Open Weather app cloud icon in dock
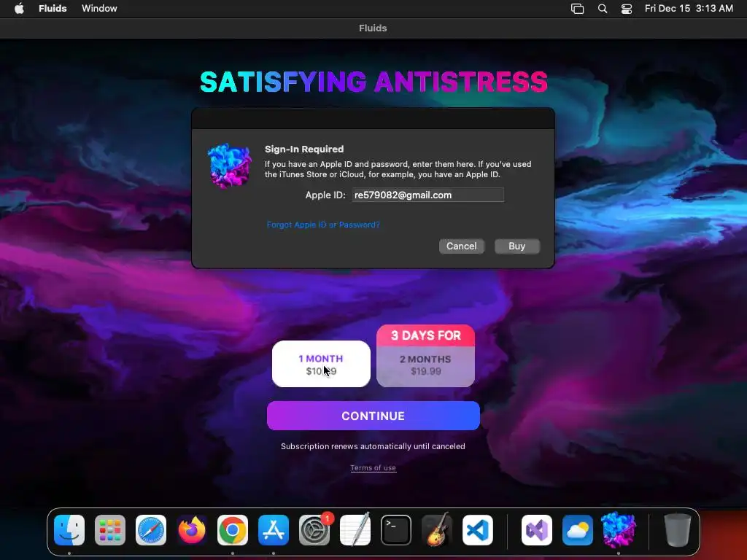Screen dimensions: 747x560 (578, 530)
